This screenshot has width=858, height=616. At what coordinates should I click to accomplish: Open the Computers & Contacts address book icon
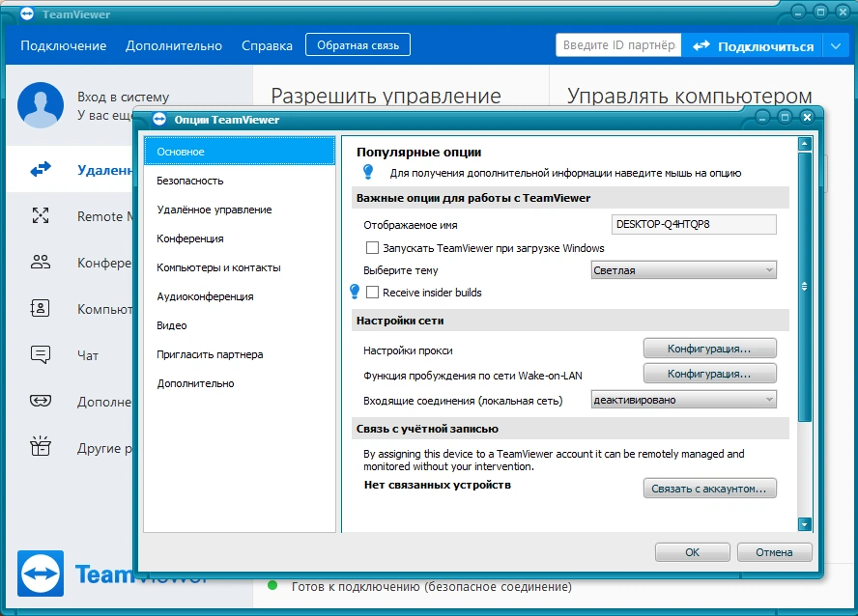40,308
